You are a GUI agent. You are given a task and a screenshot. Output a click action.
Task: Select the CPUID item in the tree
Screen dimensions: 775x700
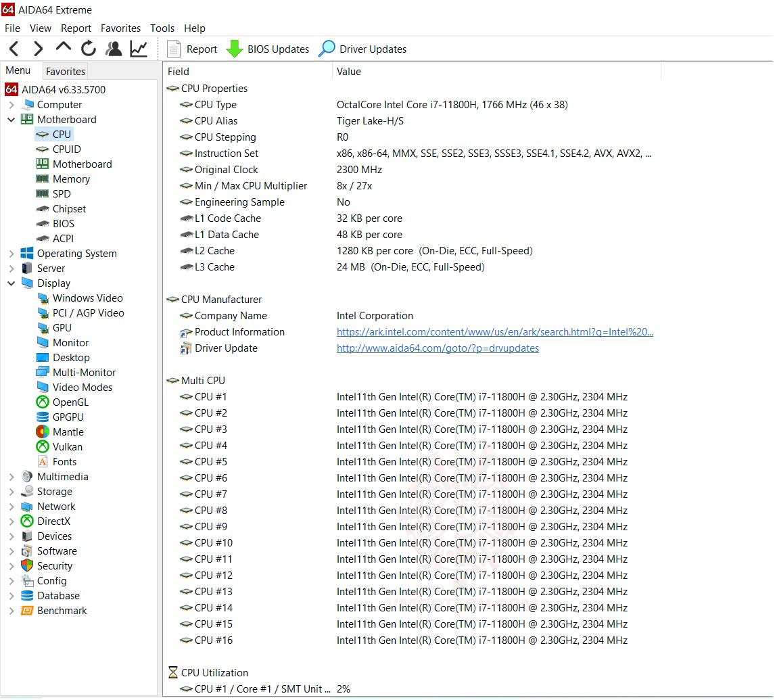[x=67, y=149]
